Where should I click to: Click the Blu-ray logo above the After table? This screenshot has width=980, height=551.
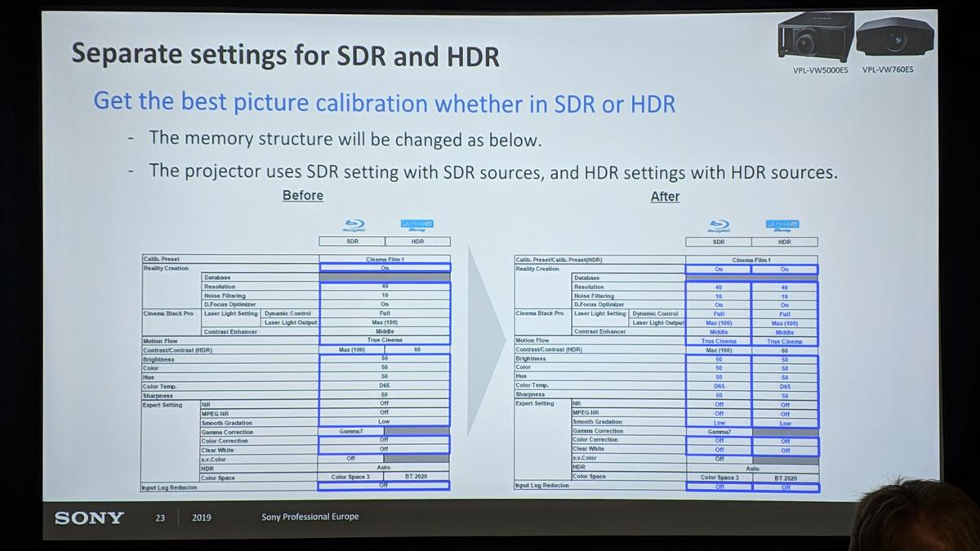click(719, 226)
